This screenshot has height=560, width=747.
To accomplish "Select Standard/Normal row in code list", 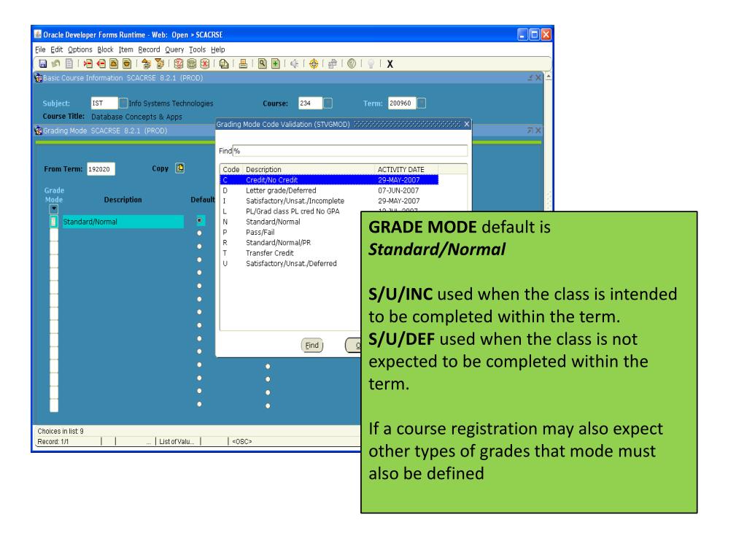I will pos(290,222).
